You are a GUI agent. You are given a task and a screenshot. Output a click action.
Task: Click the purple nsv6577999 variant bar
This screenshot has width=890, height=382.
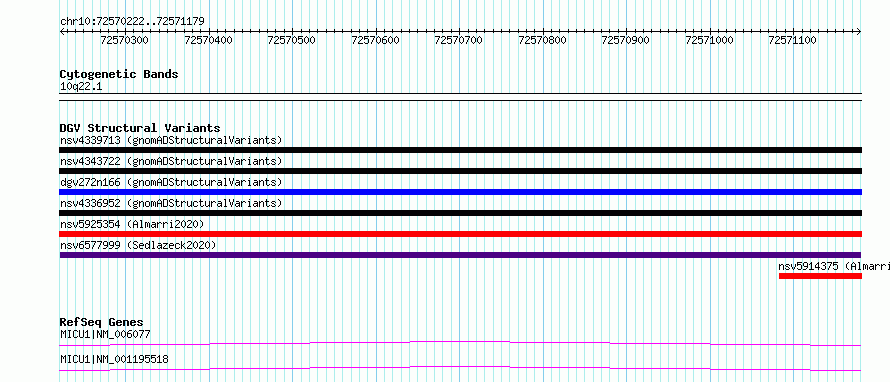460,255
